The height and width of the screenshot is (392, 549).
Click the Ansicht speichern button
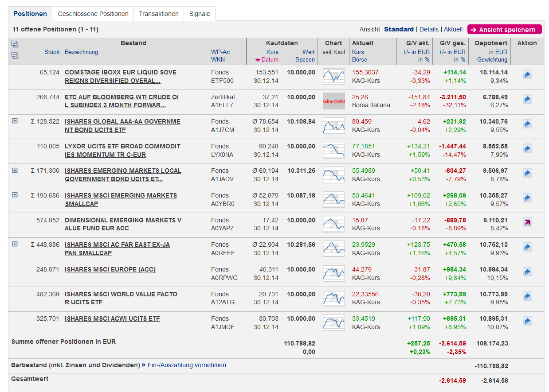point(504,30)
